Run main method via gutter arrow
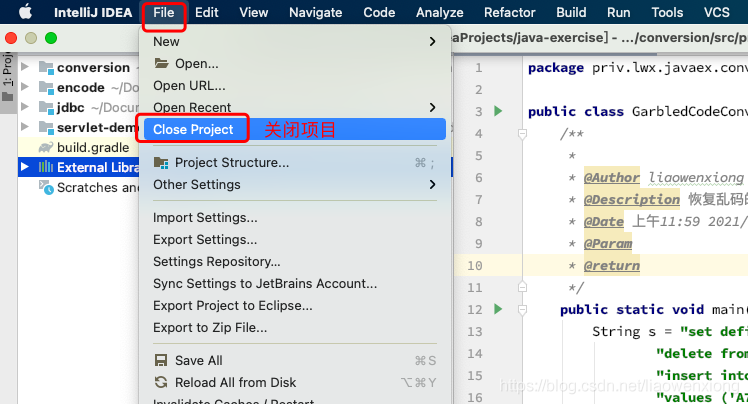 (498, 309)
